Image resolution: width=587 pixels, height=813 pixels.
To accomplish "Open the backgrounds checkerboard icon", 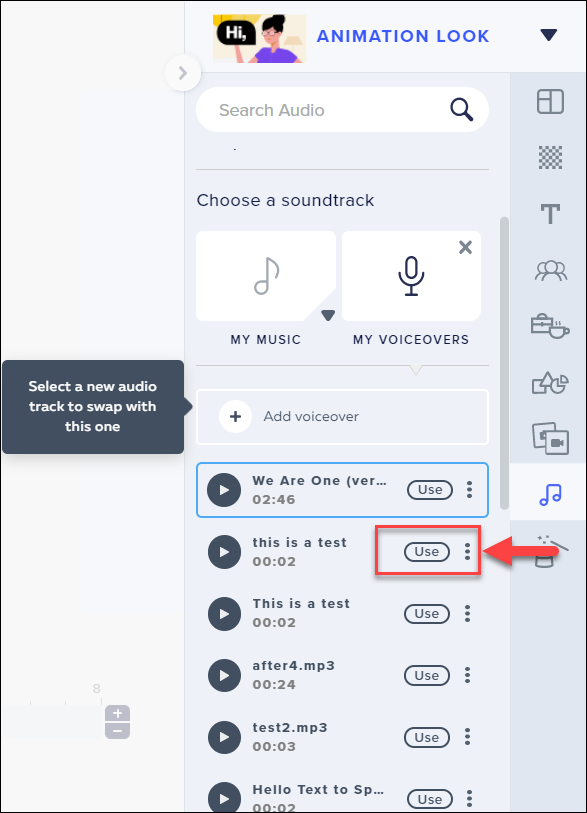I will (x=550, y=158).
